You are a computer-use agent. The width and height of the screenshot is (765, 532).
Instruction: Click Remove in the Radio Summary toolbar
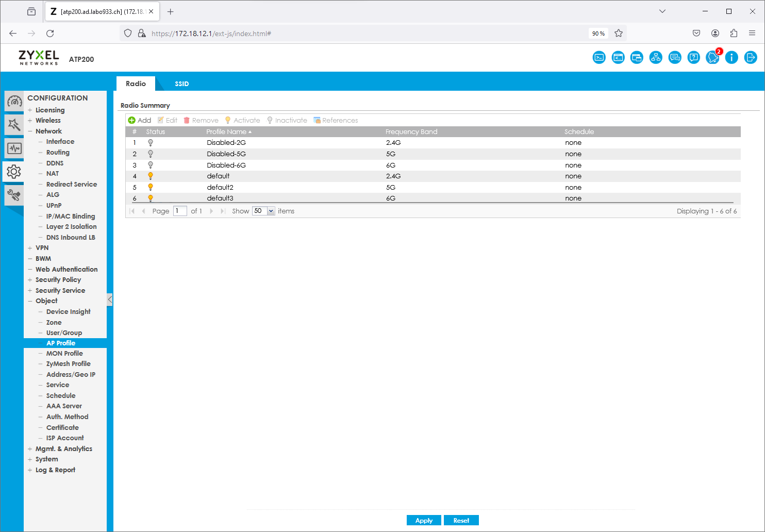click(x=201, y=120)
